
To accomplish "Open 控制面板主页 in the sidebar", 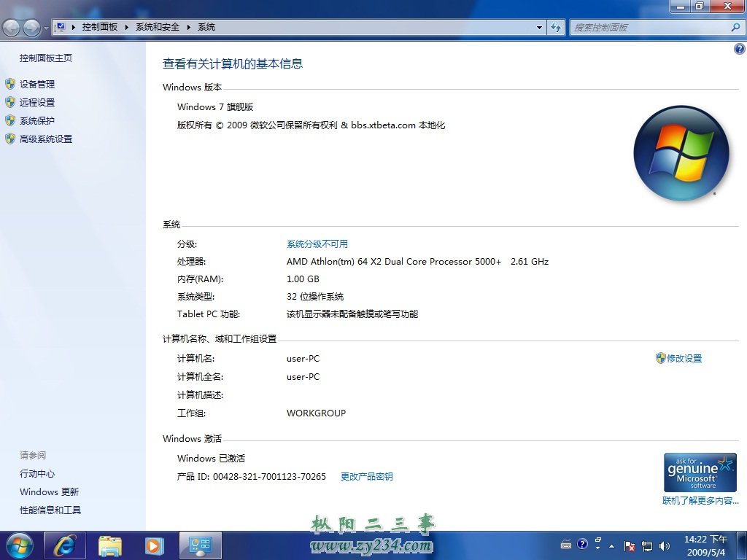I will coord(46,58).
